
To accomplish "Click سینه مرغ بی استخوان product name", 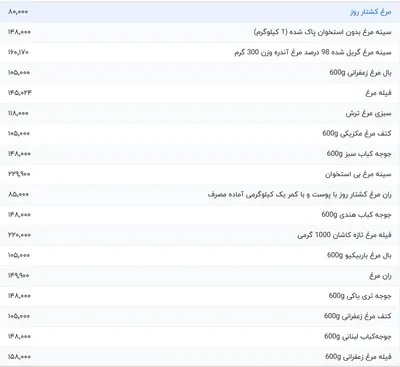I will [358, 174].
